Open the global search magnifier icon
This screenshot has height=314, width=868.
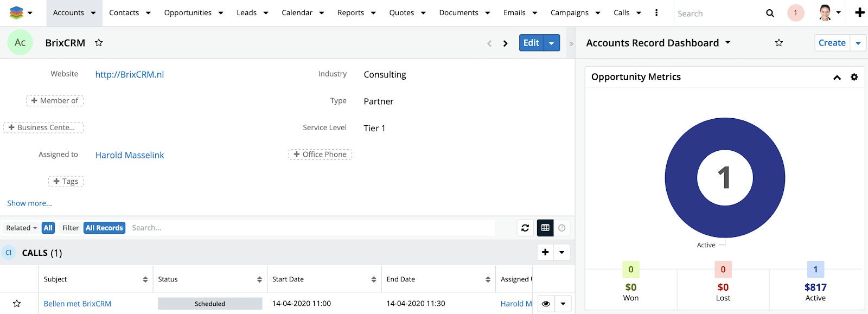770,13
